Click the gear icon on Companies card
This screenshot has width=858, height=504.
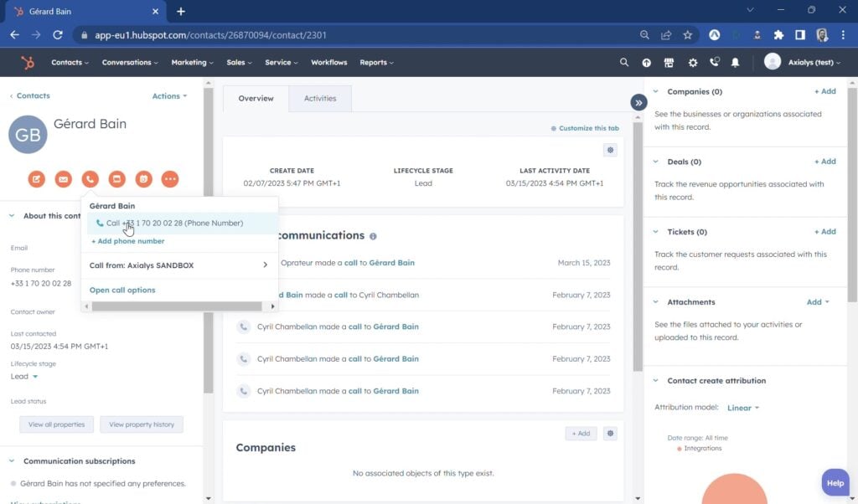point(610,434)
